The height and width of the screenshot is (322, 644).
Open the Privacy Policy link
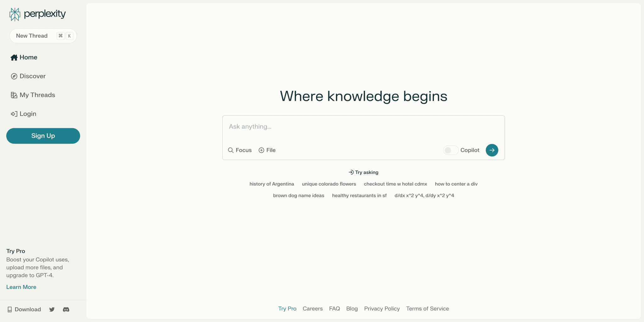pyautogui.click(x=382, y=308)
